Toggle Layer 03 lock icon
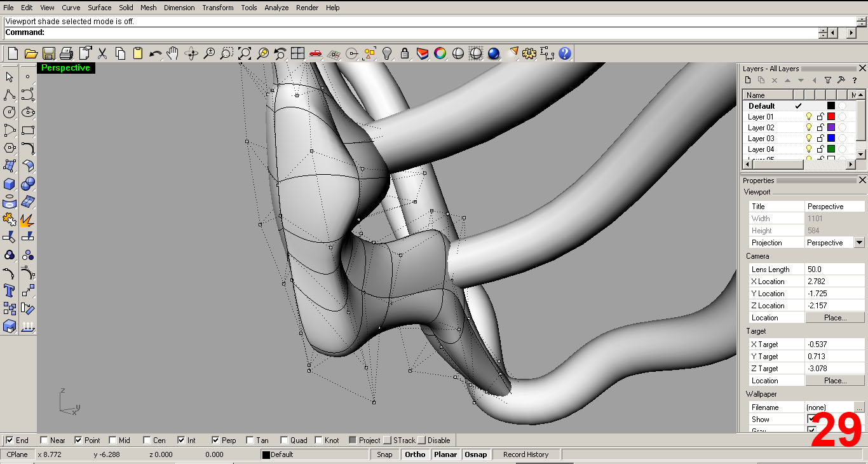 pyautogui.click(x=820, y=139)
